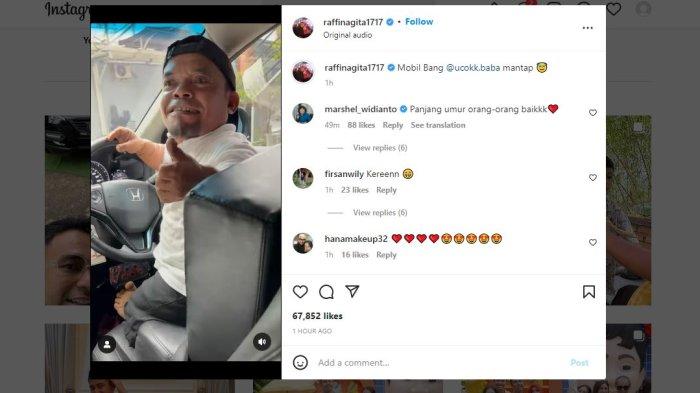700x393 pixels.
Task: Expand View replies under marshel_widianto's comment
Action: [380, 148]
